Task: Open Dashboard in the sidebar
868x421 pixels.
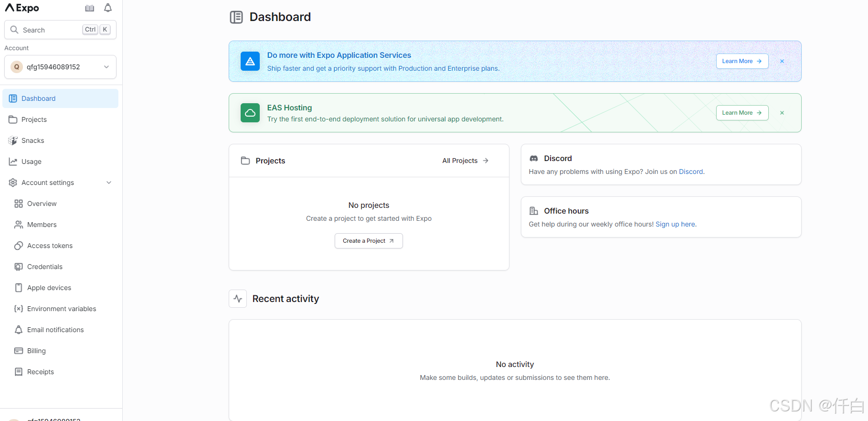Action: [x=60, y=98]
